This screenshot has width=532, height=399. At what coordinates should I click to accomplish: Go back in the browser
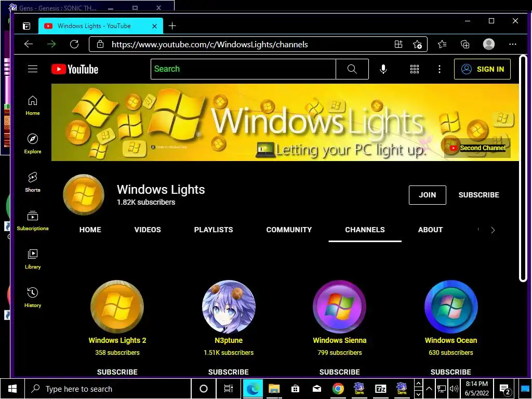click(x=29, y=44)
